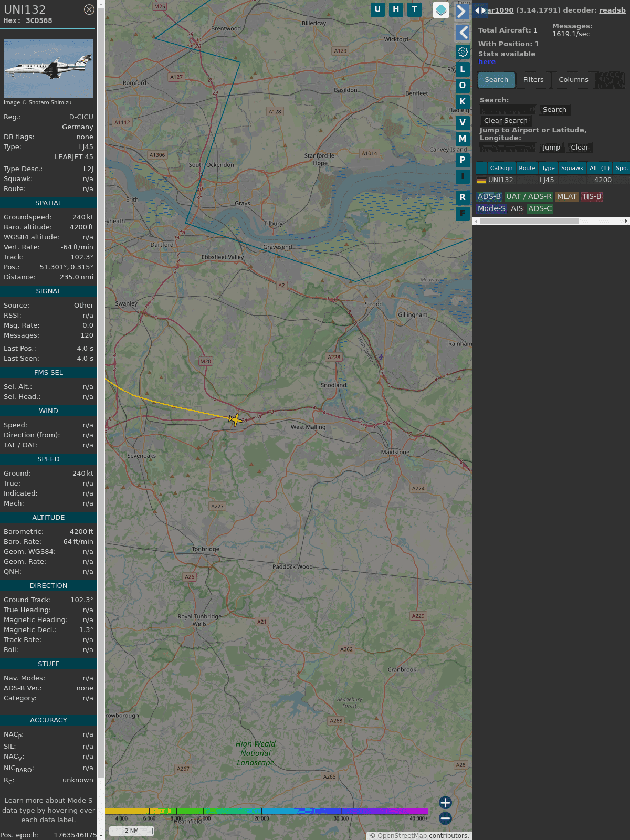Toggle the R map button
630x840 pixels.
pyautogui.click(x=463, y=197)
